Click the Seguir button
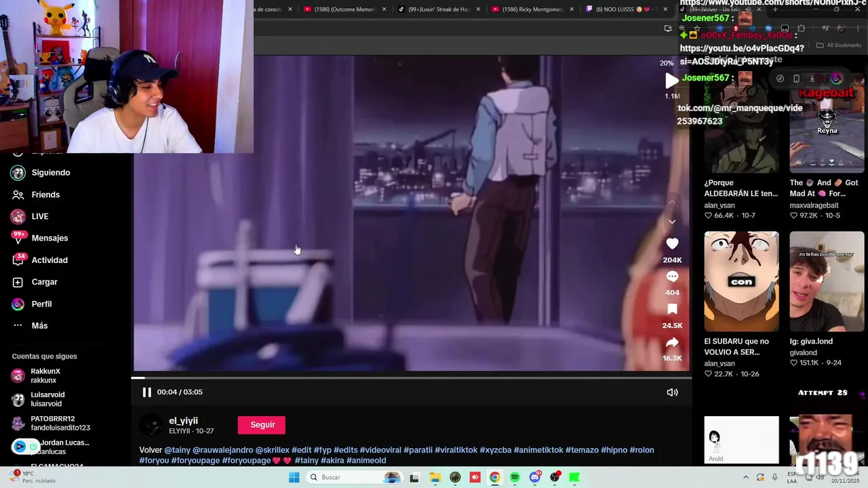Screen dimensions: 868x488 262,425
